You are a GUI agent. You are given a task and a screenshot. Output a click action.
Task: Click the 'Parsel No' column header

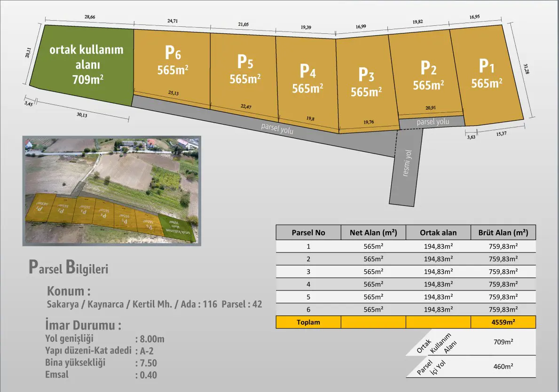308,232
